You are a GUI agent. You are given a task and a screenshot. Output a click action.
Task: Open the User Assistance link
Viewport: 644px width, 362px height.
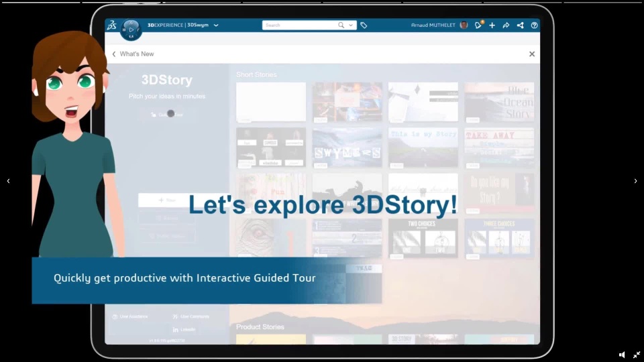pyautogui.click(x=130, y=316)
